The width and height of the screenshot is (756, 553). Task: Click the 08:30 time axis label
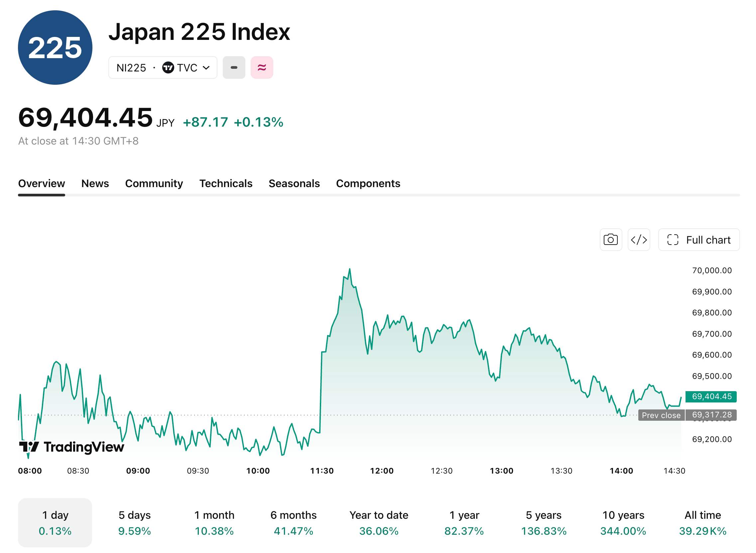click(x=78, y=471)
